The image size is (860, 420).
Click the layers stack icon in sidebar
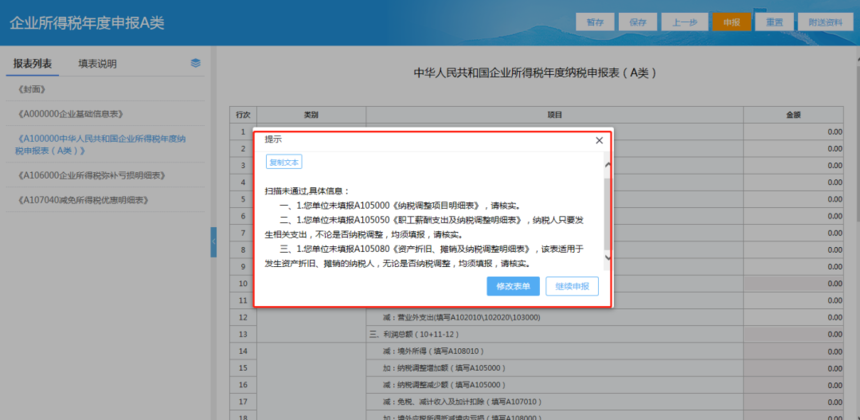tap(195, 63)
